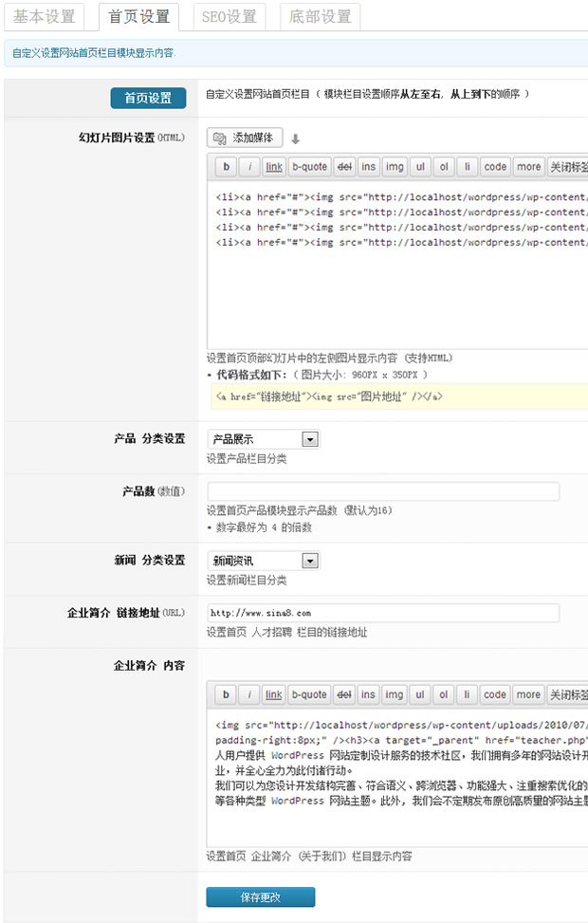Insert link using the slideshow editor toolbar
The image size is (588, 923).
(x=273, y=167)
